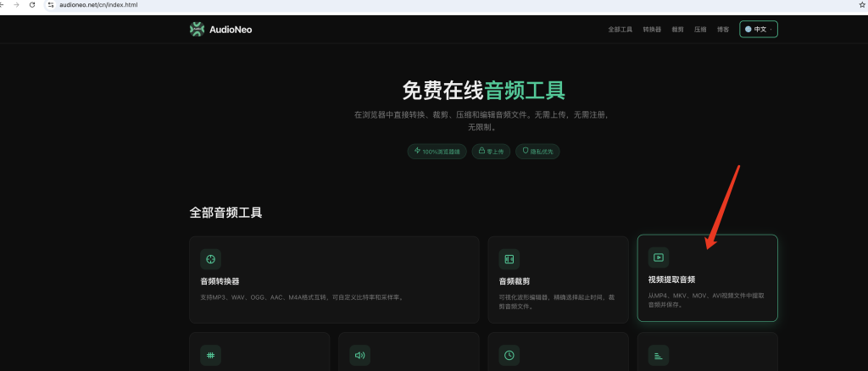Go to 裁剪 in the navigation

(x=677, y=30)
